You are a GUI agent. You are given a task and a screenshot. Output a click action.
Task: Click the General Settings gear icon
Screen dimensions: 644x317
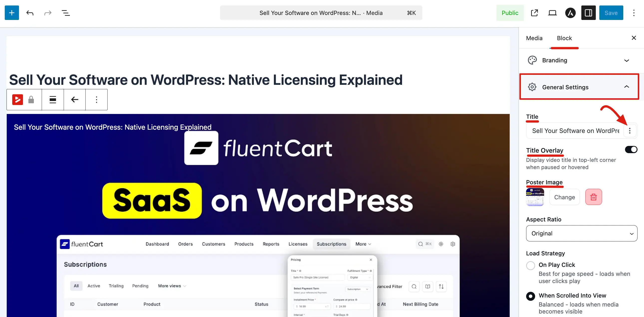(x=532, y=87)
